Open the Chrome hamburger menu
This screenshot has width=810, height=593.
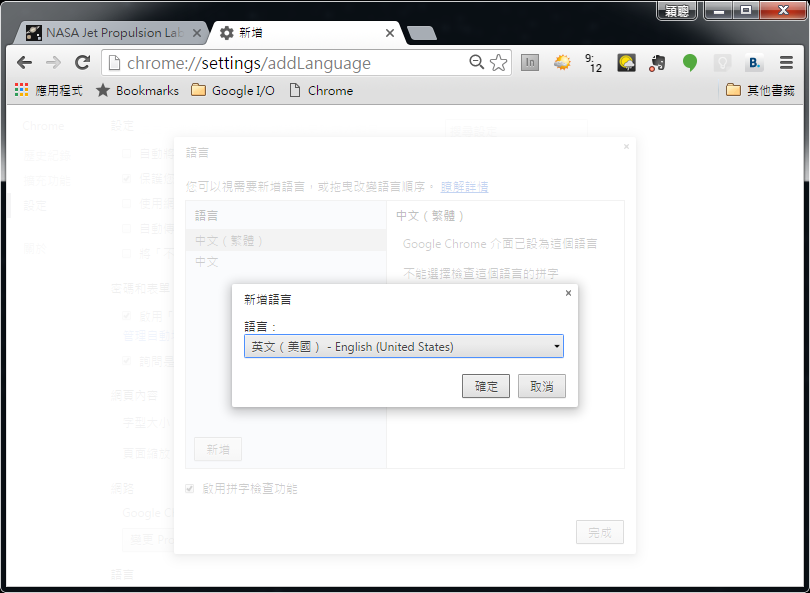point(786,63)
